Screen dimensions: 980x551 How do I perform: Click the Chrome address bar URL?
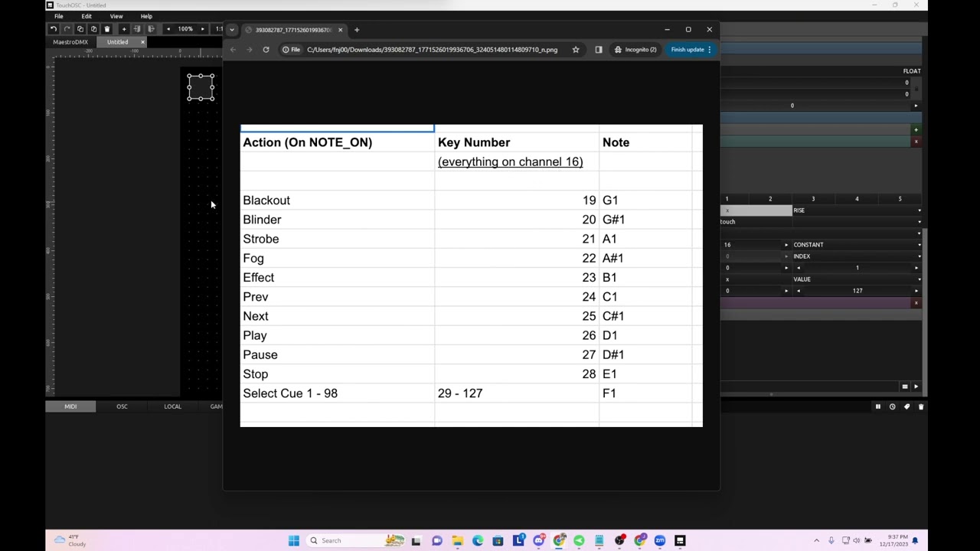[x=432, y=50]
